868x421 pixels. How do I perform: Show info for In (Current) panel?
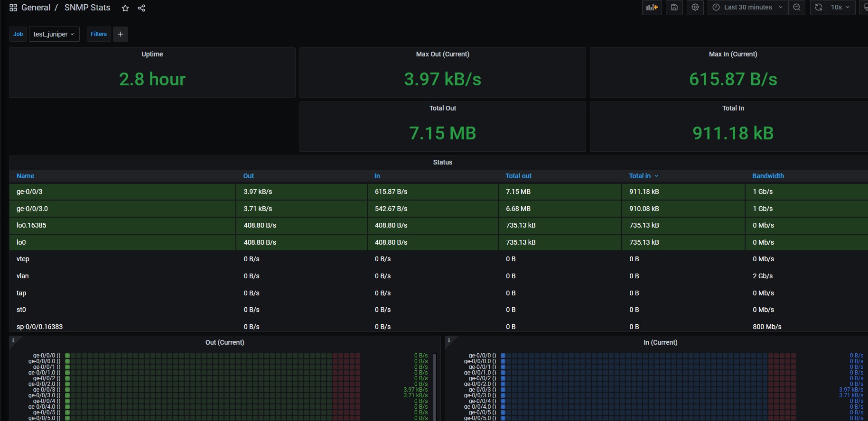[x=449, y=340]
